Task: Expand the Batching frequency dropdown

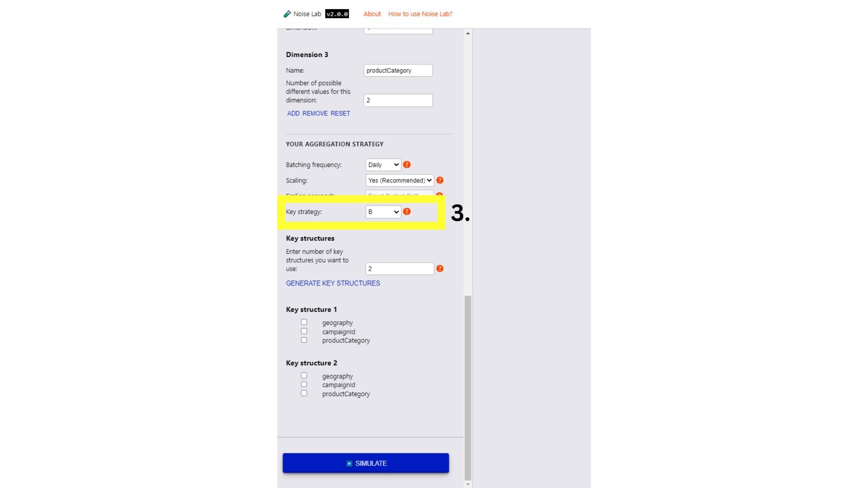Action: click(x=382, y=164)
